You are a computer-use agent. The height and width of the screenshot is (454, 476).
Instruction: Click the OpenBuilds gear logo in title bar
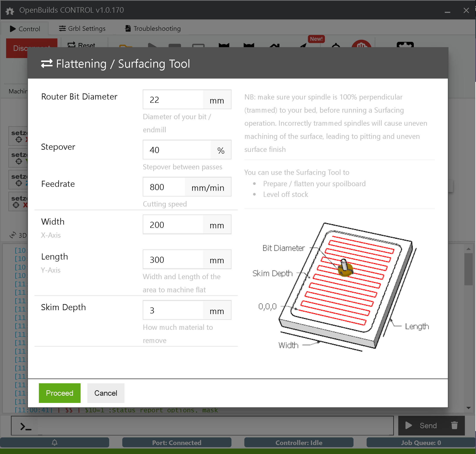coord(10,11)
